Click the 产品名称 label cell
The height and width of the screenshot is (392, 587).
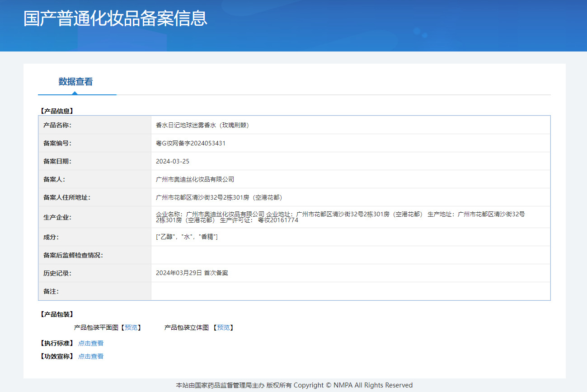point(95,125)
